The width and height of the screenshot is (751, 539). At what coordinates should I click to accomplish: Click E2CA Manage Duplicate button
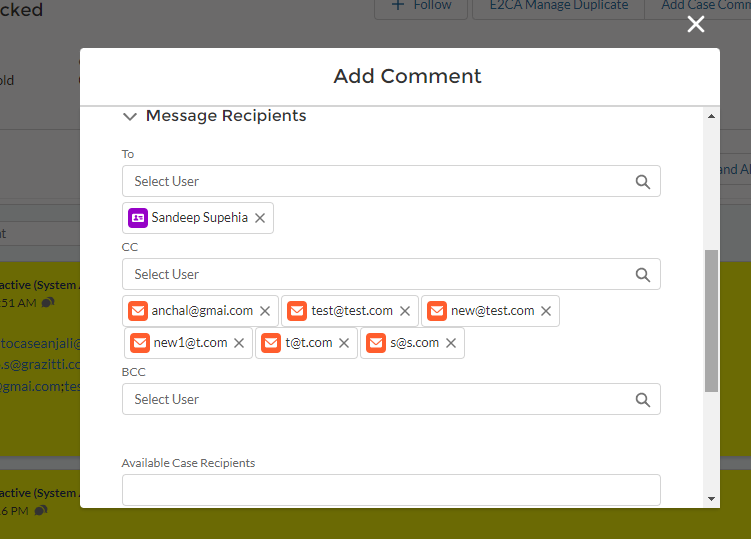[x=558, y=6]
